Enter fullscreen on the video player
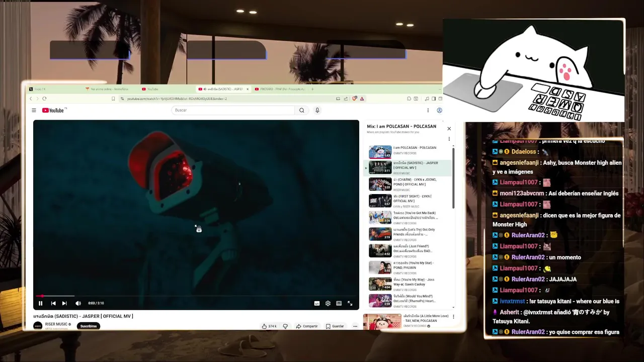The height and width of the screenshot is (362, 644). [x=350, y=303]
